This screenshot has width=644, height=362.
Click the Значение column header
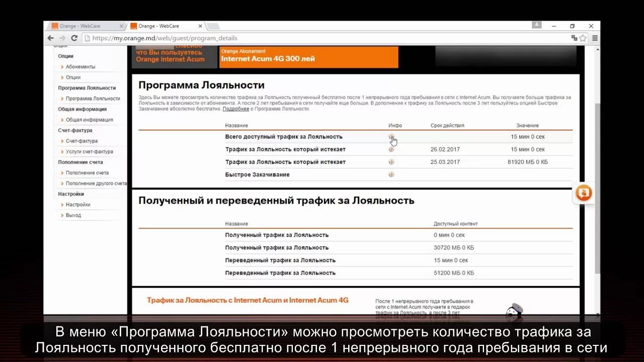527,126
